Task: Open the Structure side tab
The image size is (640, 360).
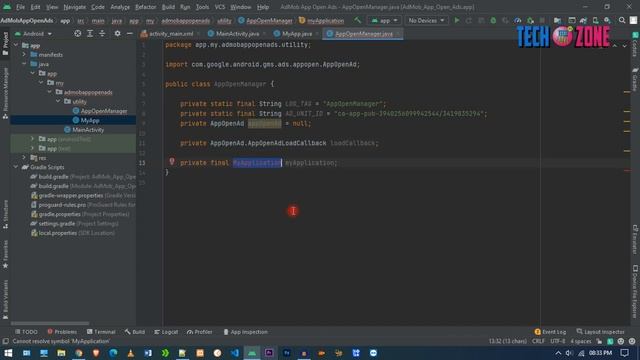Action: point(5,214)
